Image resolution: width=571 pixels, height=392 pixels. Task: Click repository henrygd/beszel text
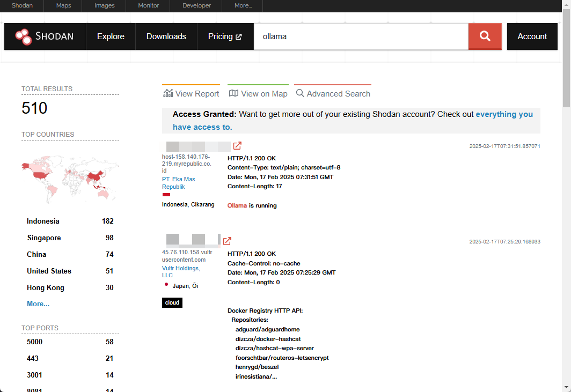pyautogui.click(x=257, y=367)
